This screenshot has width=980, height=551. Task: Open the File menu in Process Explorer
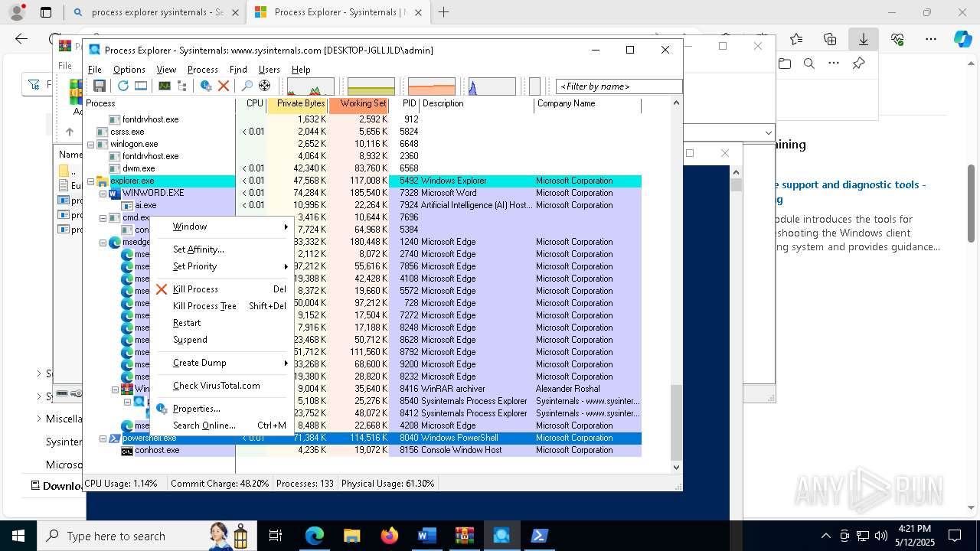pos(95,70)
